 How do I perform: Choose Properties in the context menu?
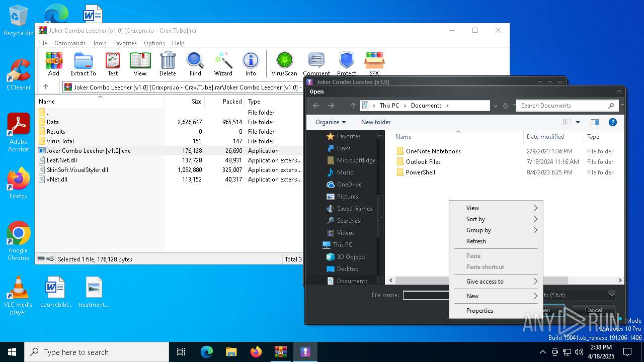click(x=496, y=311)
